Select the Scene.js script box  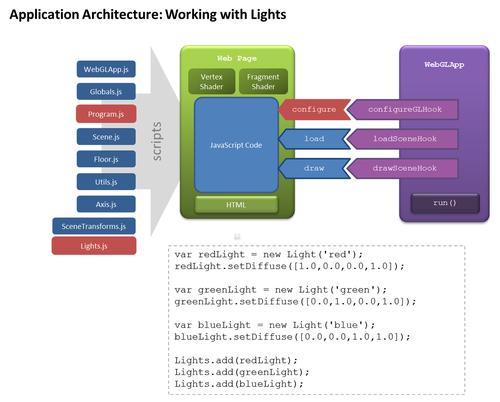[106, 137]
